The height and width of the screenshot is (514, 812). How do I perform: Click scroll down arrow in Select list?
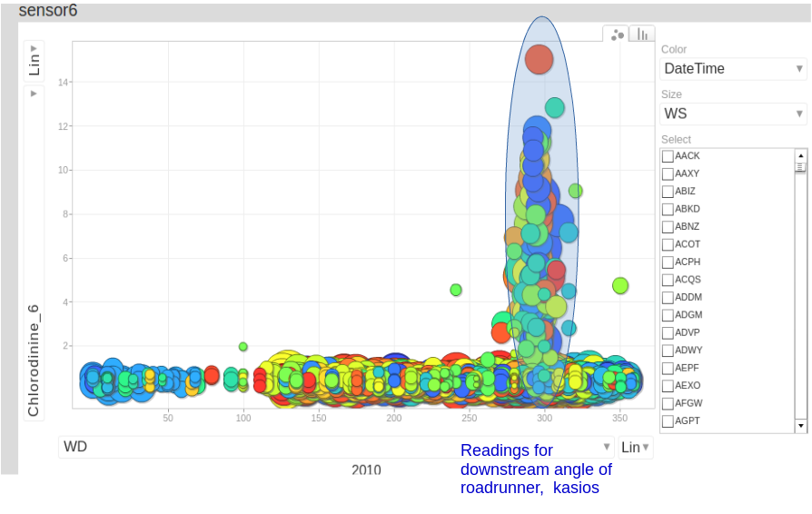tap(800, 425)
